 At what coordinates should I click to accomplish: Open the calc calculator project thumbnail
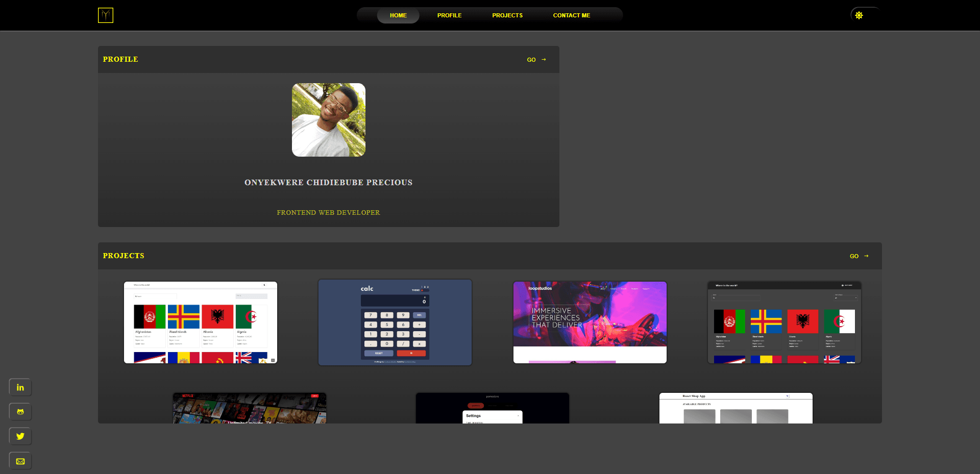(x=395, y=322)
